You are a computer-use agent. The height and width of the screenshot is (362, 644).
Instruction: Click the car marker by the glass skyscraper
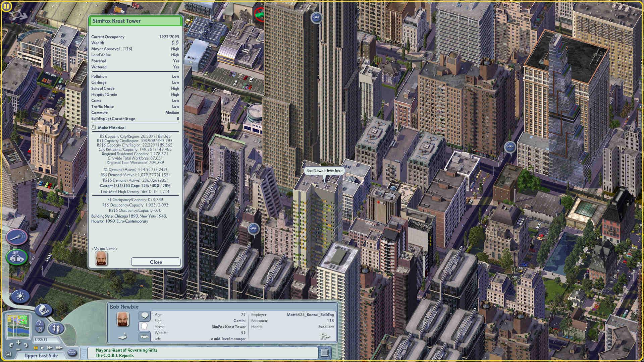coord(510,146)
